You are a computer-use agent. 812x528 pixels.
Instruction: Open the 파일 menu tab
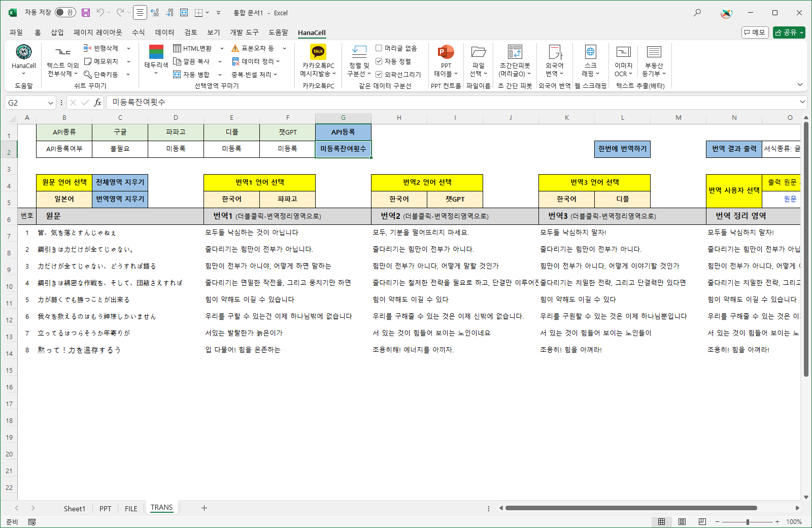(16, 32)
